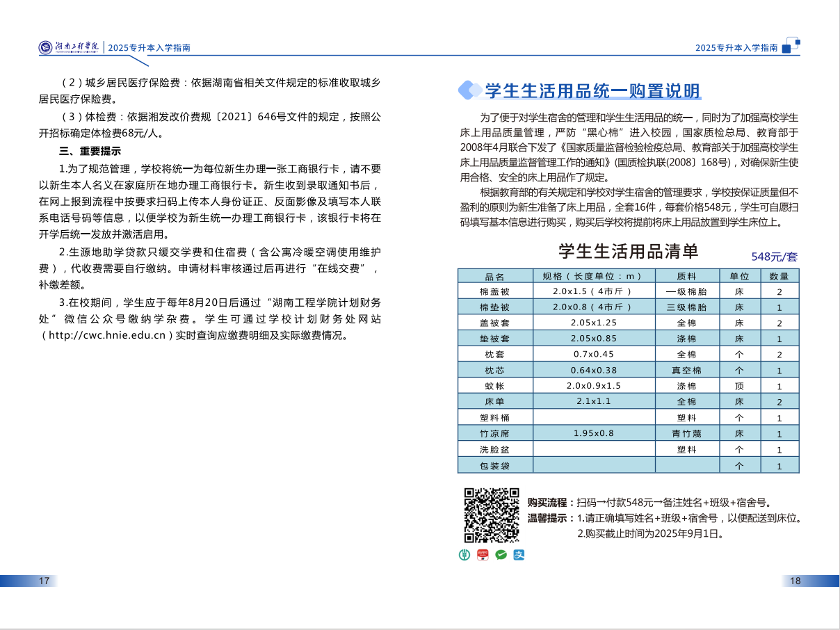
Task: Click the quantity in the 床单 row
Action: coord(780,402)
